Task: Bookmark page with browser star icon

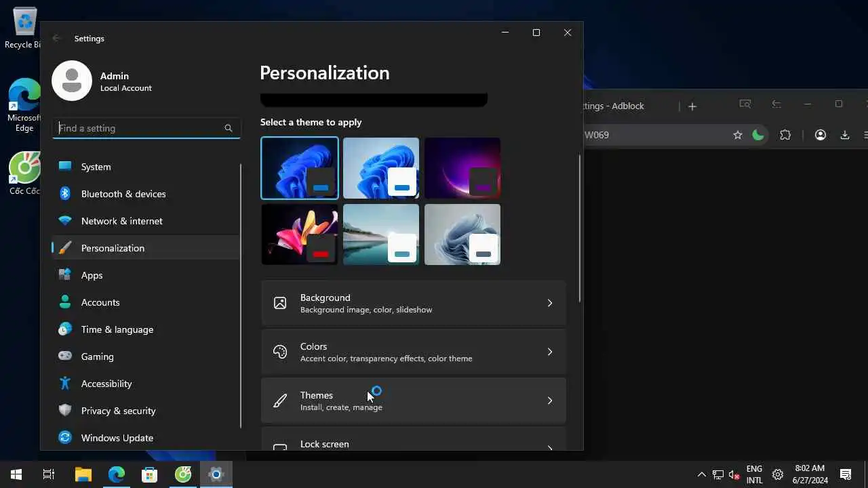Action: pyautogui.click(x=738, y=135)
